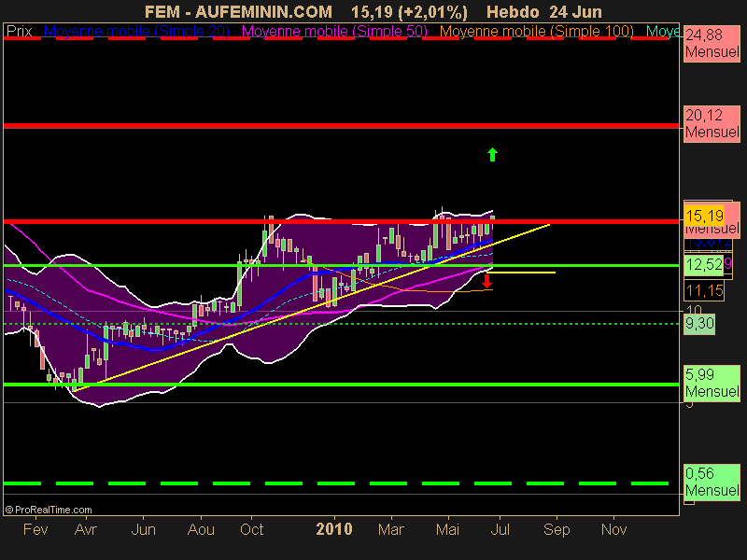747x560 pixels.
Task: Select the 20,12 Mensuel price label
Action: tap(712, 124)
